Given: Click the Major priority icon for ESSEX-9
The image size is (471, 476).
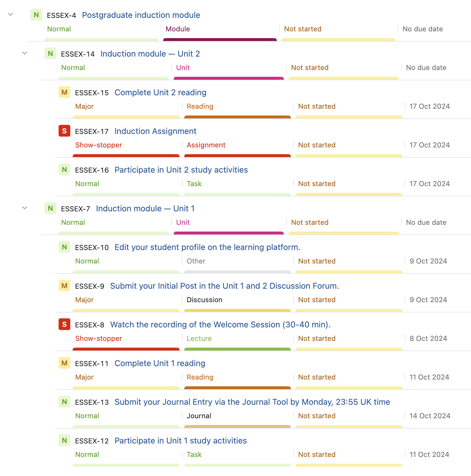Looking at the screenshot, I should 64,286.
